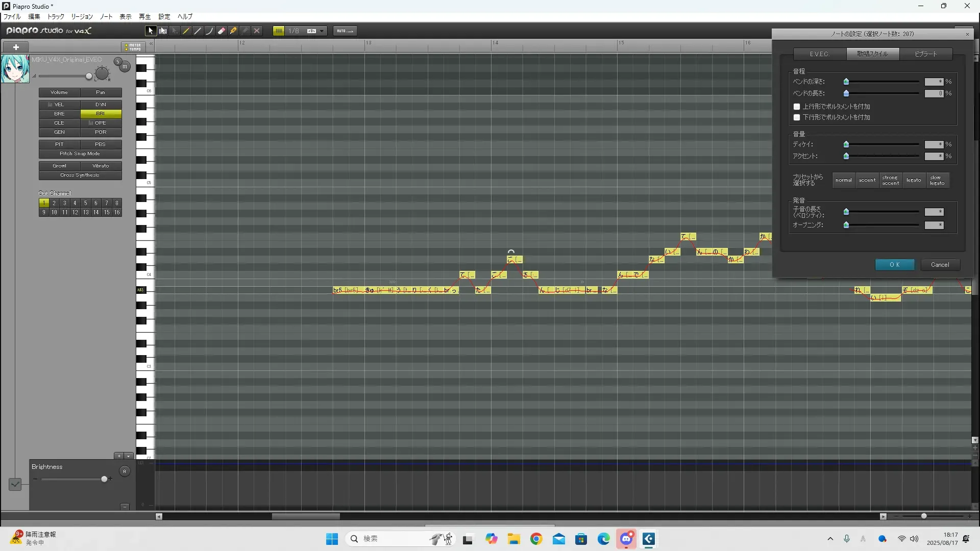Click the track volume slider handle
The image size is (980, 551).
(89, 77)
